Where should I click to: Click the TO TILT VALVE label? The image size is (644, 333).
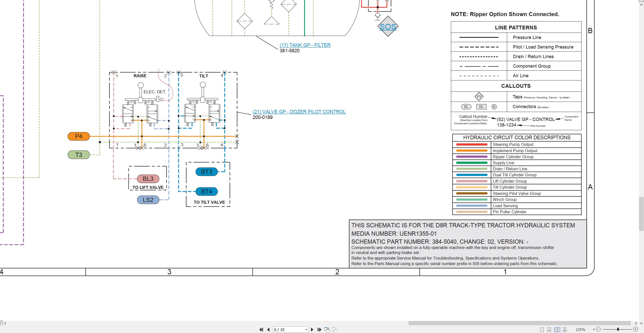point(209,202)
